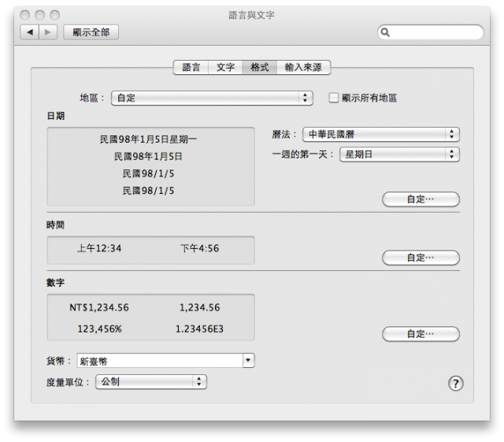The image size is (504, 442).
Task: Click the date sample 民國98年1月5日
Action: click(148, 156)
